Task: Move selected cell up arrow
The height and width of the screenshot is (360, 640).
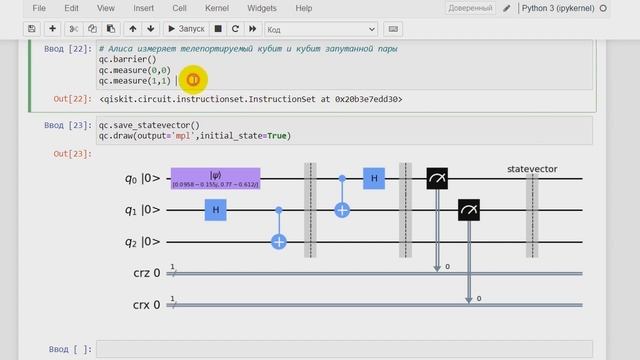Action: point(133,29)
